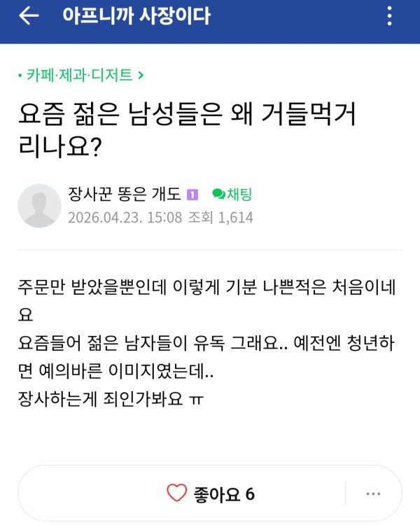Toggle the 좋아요 6 like button
Screen dimensions: 420x525
pyautogui.click(x=210, y=494)
